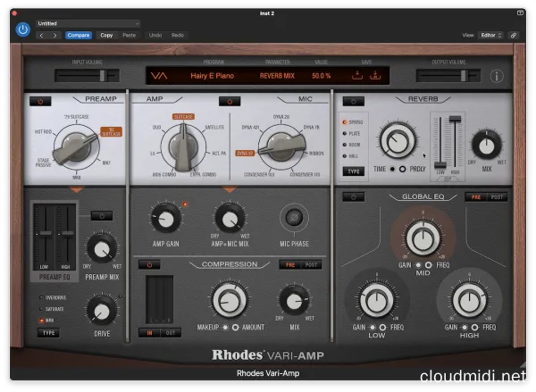
Task: Select Low band Freq radio option
Action: [x=382, y=327]
